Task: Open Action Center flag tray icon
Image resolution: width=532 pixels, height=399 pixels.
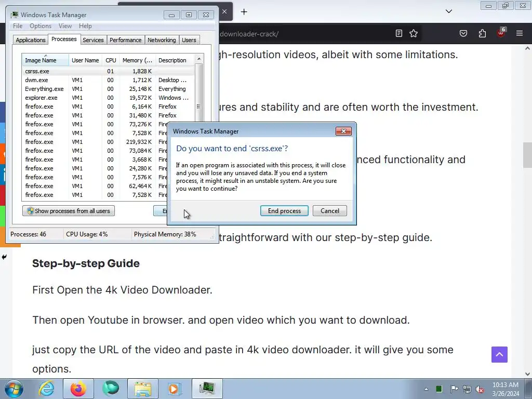Action: (x=454, y=389)
